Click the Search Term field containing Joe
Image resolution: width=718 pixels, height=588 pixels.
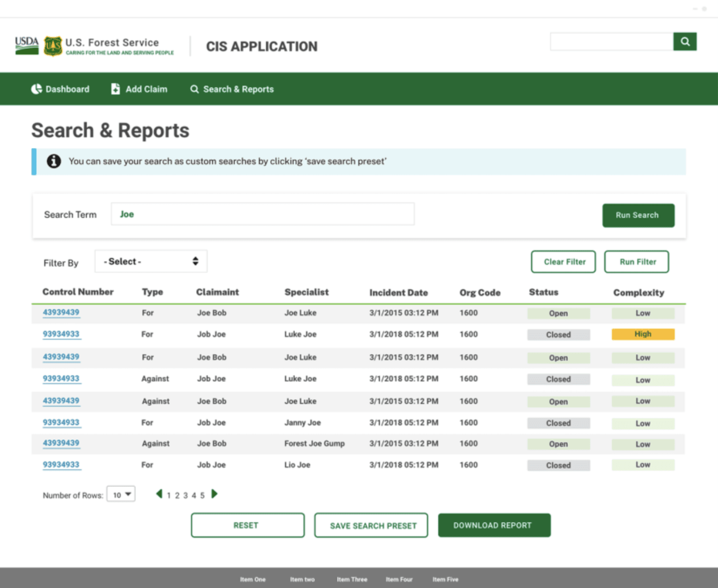point(263,214)
